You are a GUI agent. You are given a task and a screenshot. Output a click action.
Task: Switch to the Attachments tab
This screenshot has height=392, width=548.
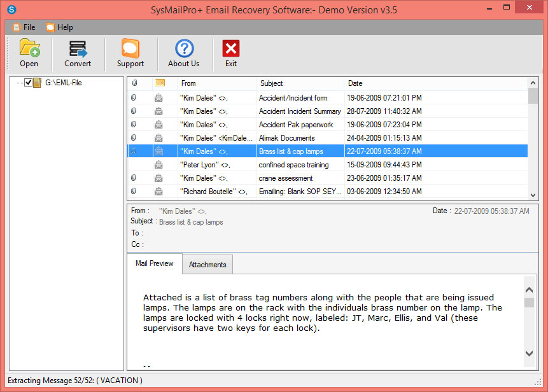tap(207, 265)
